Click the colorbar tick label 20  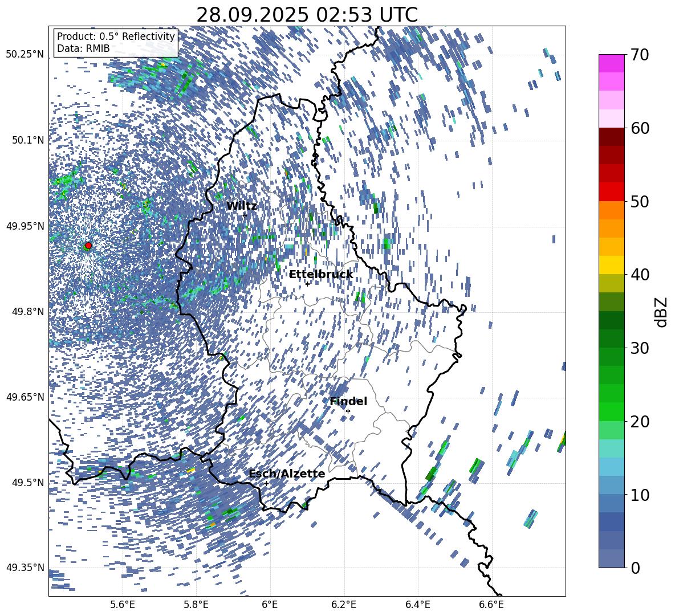640,422
